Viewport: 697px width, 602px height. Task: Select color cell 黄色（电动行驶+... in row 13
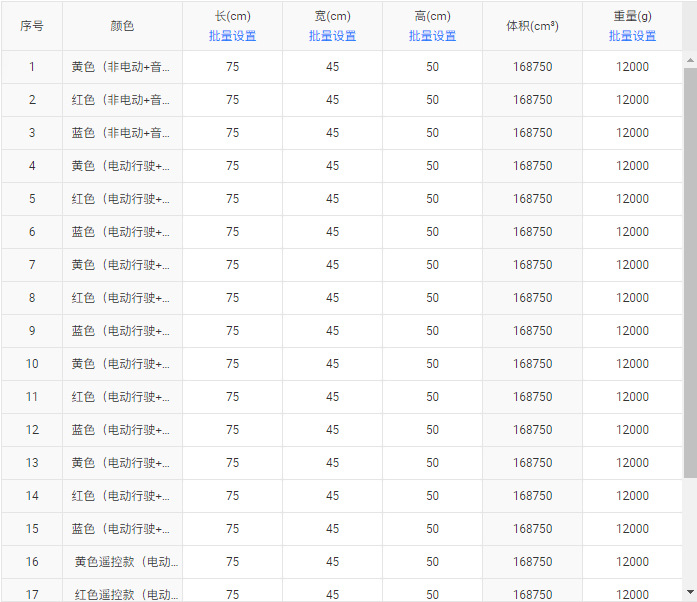point(120,463)
